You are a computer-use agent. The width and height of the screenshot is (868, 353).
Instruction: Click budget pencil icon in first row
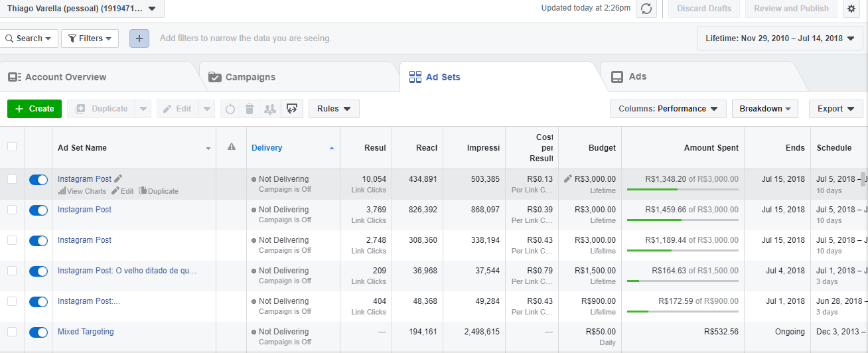coord(567,178)
